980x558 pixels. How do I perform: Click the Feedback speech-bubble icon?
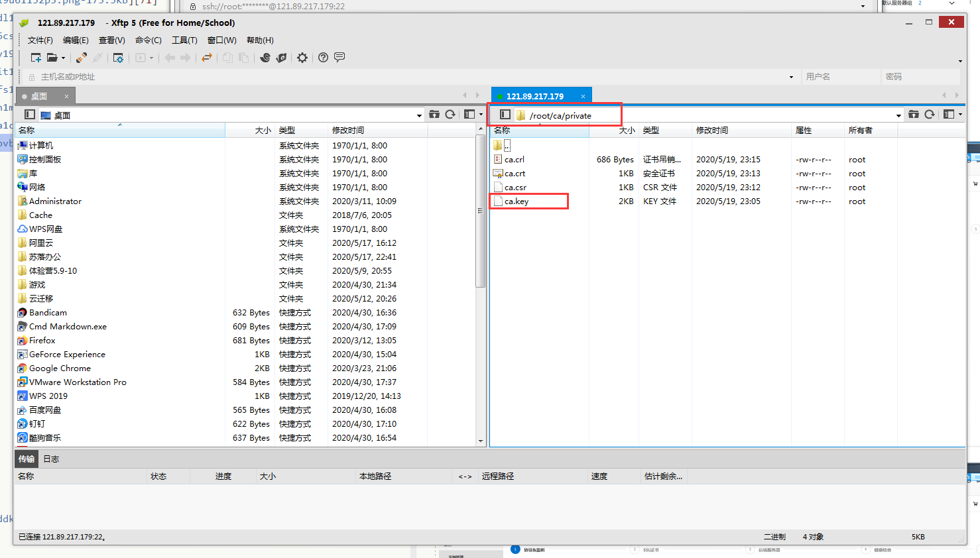(340, 58)
